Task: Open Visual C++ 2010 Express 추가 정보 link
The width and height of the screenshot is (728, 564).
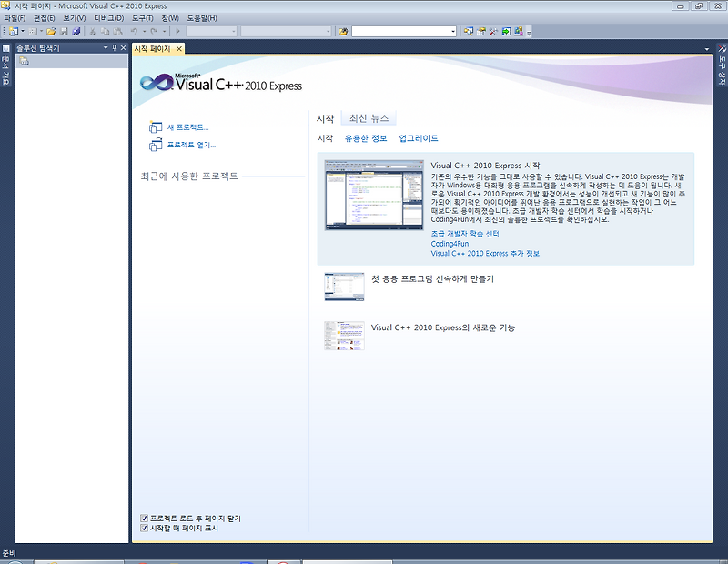Action: (x=485, y=254)
